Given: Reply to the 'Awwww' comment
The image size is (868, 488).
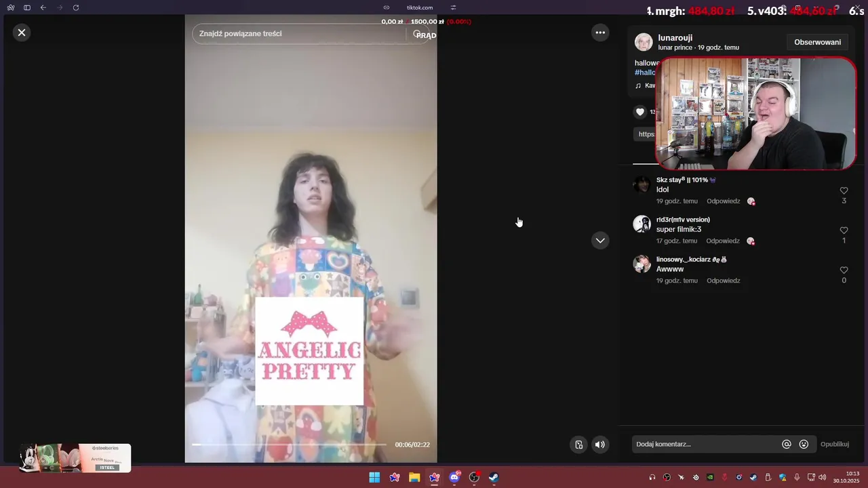Looking at the screenshot, I should tap(724, 281).
